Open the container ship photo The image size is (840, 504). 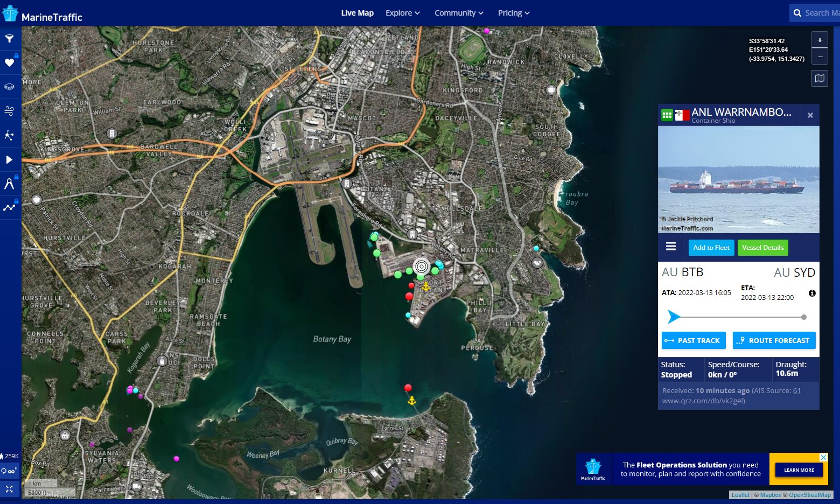point(739,180)
